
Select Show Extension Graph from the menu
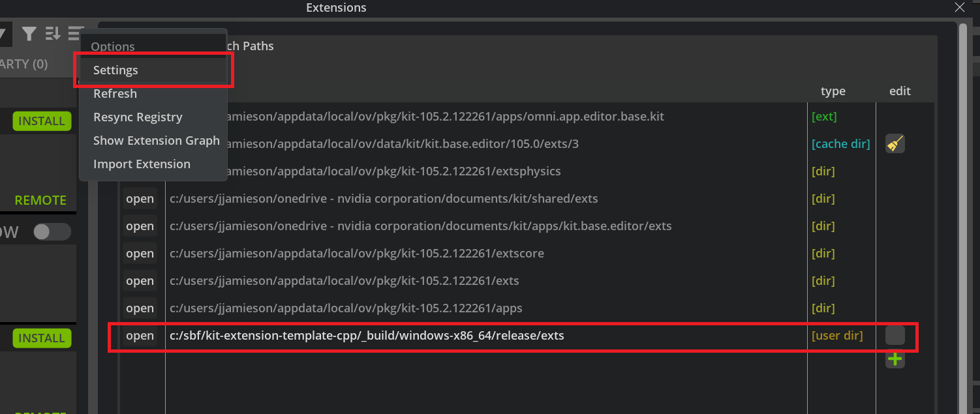(157, 140)
